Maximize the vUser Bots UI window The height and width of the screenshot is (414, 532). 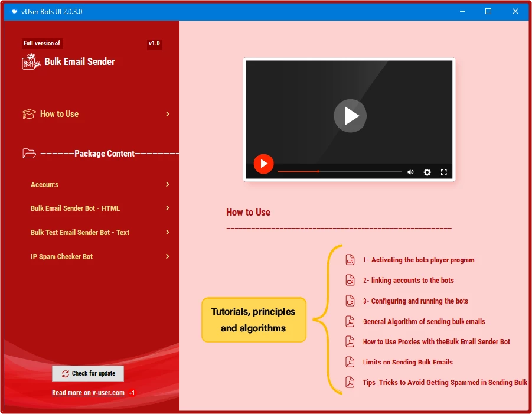tap(488, 12)
